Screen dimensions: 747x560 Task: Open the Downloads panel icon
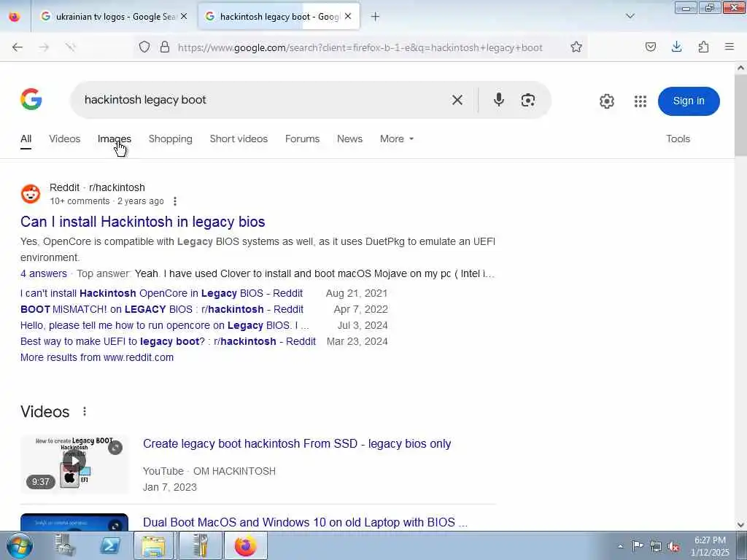(x=677, y=47)
